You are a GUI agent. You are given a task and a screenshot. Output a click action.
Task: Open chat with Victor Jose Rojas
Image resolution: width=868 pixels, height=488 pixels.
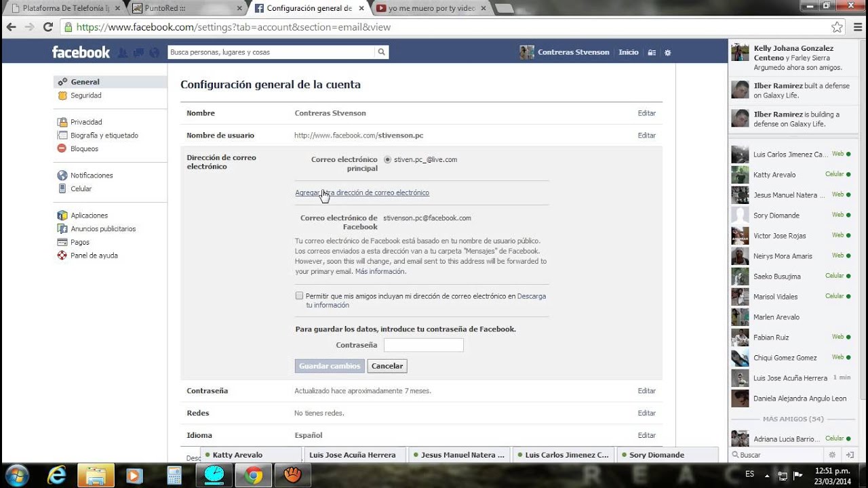[x=791, y=236]
